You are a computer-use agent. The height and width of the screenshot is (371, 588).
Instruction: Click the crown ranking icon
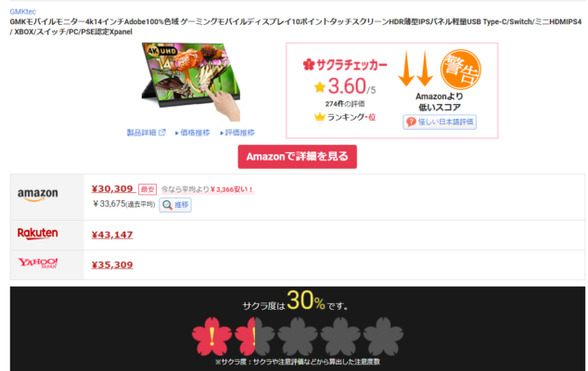click(x=319, y=117)
